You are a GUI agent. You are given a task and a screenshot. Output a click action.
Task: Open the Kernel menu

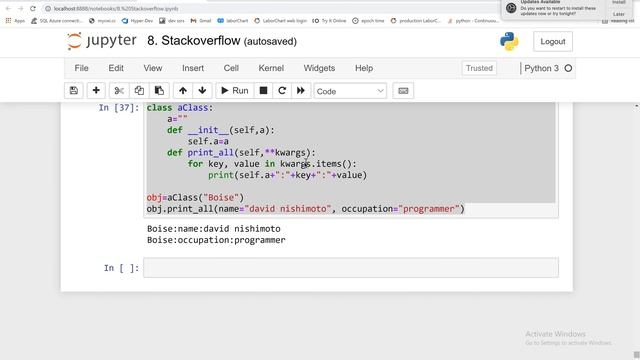point(271,68)
